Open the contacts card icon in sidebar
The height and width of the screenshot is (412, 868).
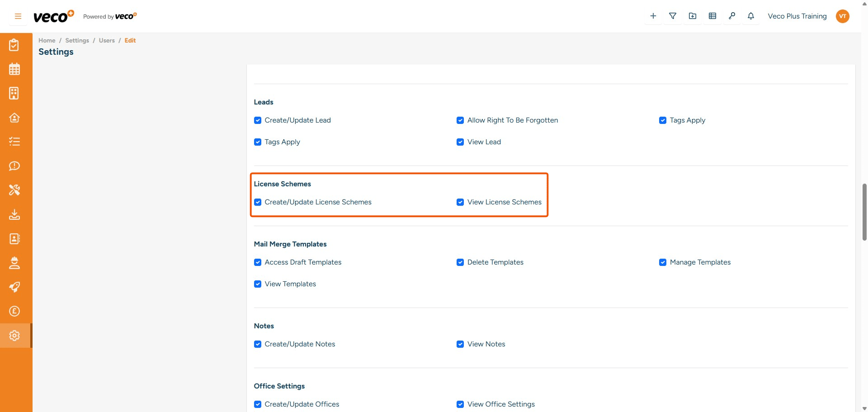tap(15, 239)
